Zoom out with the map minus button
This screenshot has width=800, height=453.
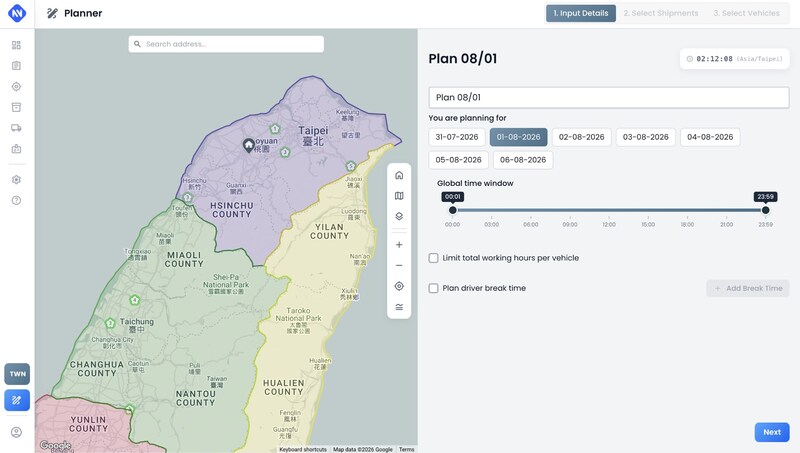click(399, 265)
